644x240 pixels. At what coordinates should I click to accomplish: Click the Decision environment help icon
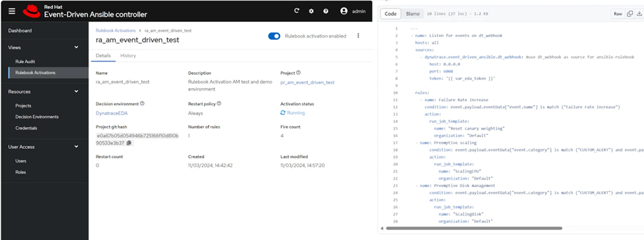click(x=142, y=104)
